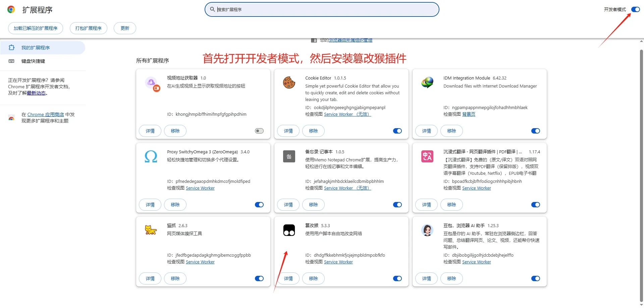The image size is (644, 308).
Task: Click the 沉浸式翻译 extension icon
Action: [427, 156]
